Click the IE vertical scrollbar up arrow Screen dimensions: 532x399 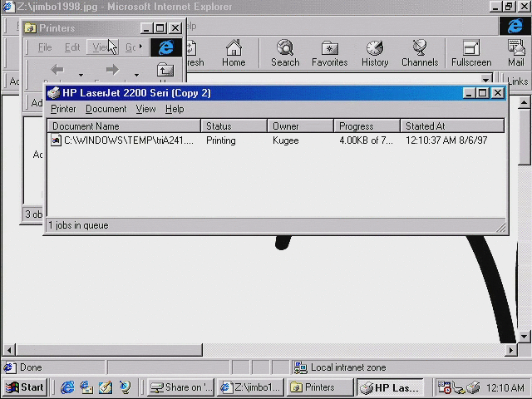(525, 102)
